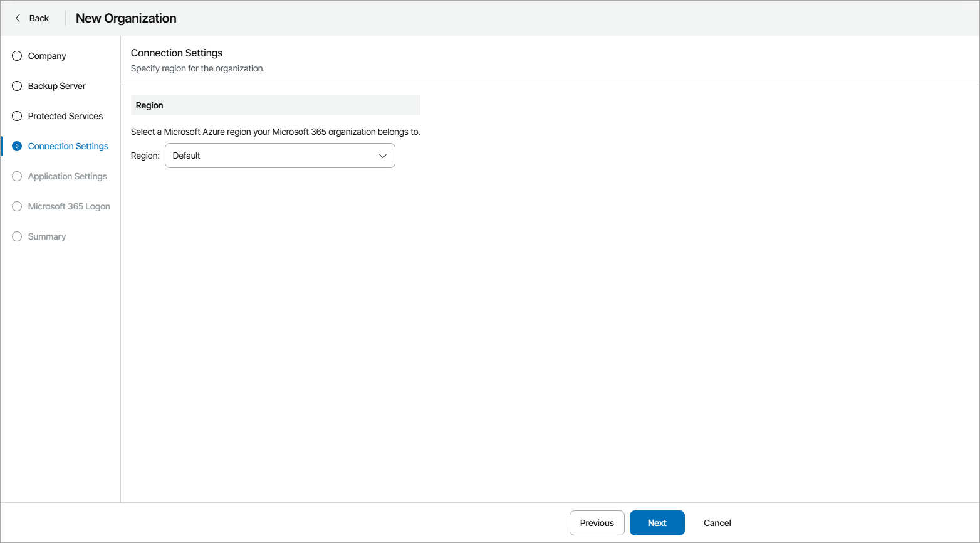
Task: Select the Summary wizard step
Action: (46, 236)
